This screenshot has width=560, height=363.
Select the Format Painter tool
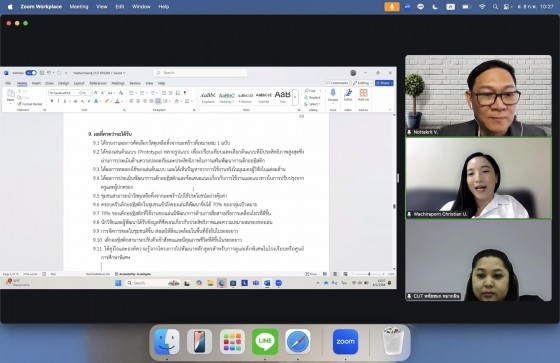[30, 104]
